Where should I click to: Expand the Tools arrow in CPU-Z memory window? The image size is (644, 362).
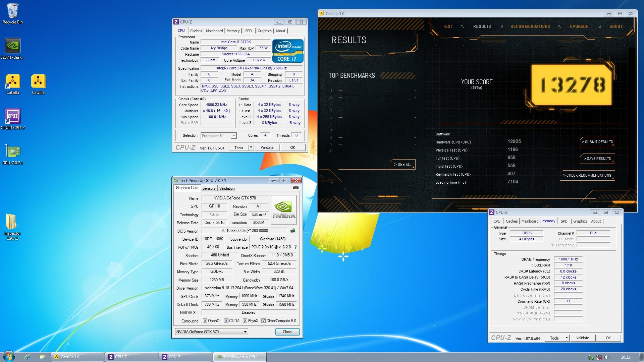pyautogui.click(x=567, y=338)
